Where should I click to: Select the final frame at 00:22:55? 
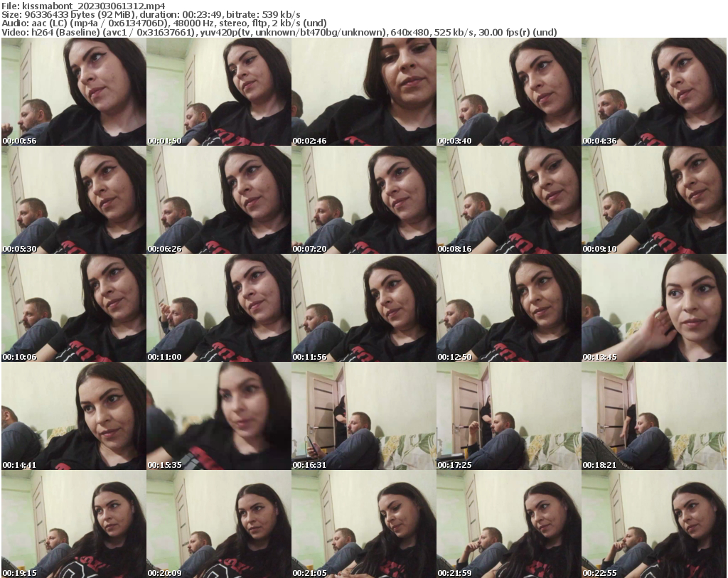[x=655, y=523]
